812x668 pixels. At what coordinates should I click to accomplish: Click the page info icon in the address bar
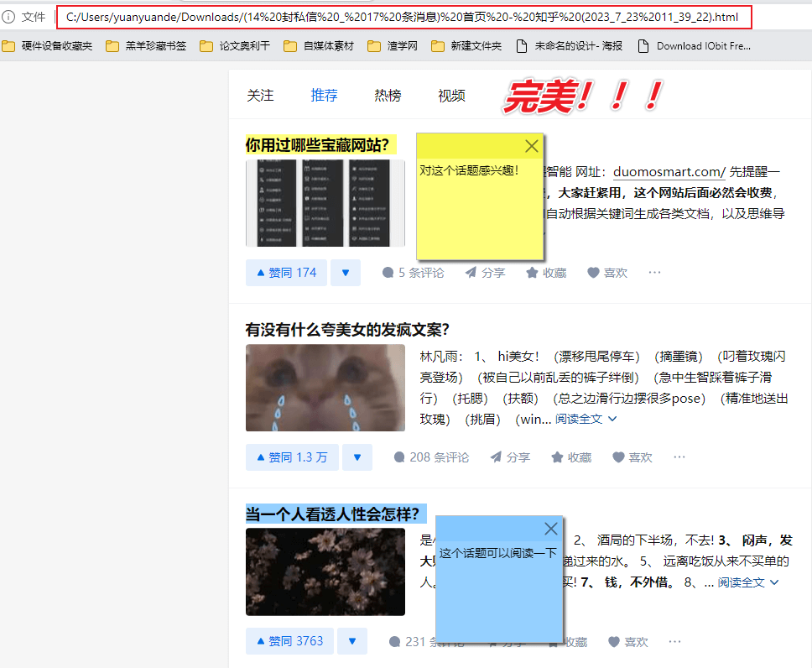pyautogui.click(x=8, y=17)
